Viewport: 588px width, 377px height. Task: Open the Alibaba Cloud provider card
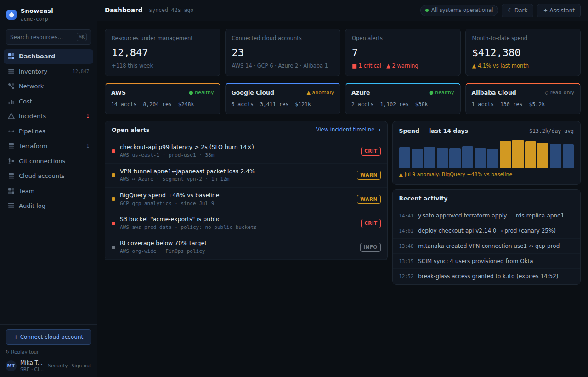[x=523, y=98]
